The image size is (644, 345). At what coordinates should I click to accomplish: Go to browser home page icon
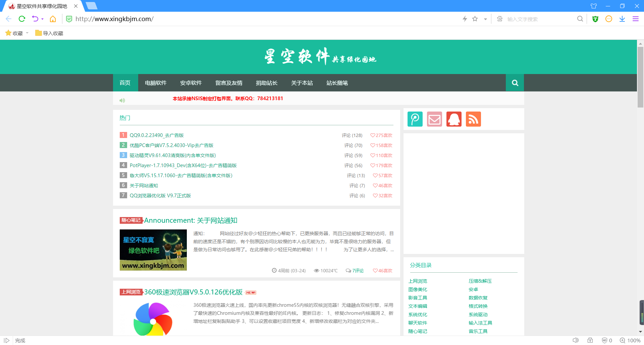click(x=53, y=19)
